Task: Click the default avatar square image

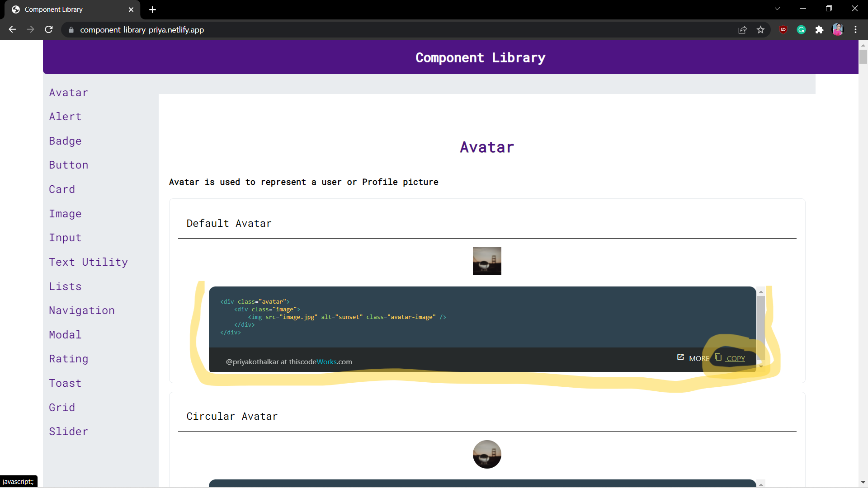Action: pos(487,261)
